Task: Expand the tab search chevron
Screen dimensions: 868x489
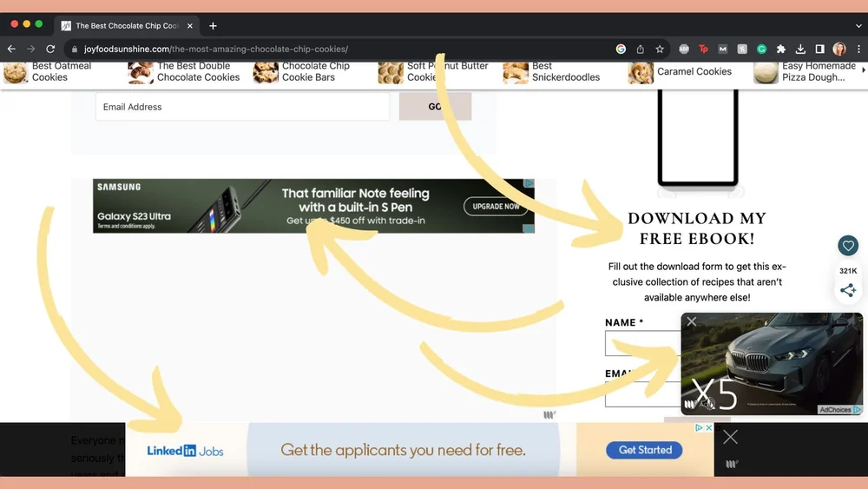Action: coord(858,25)
